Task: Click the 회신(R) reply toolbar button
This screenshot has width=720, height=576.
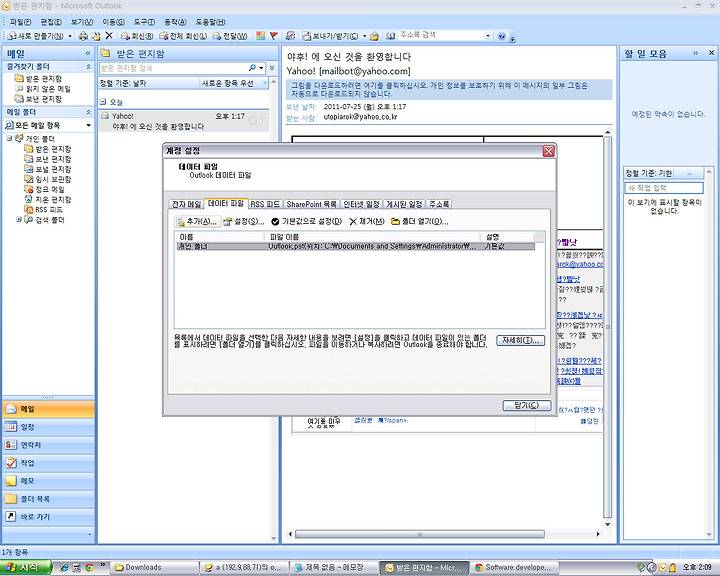Action: point(137,36)
